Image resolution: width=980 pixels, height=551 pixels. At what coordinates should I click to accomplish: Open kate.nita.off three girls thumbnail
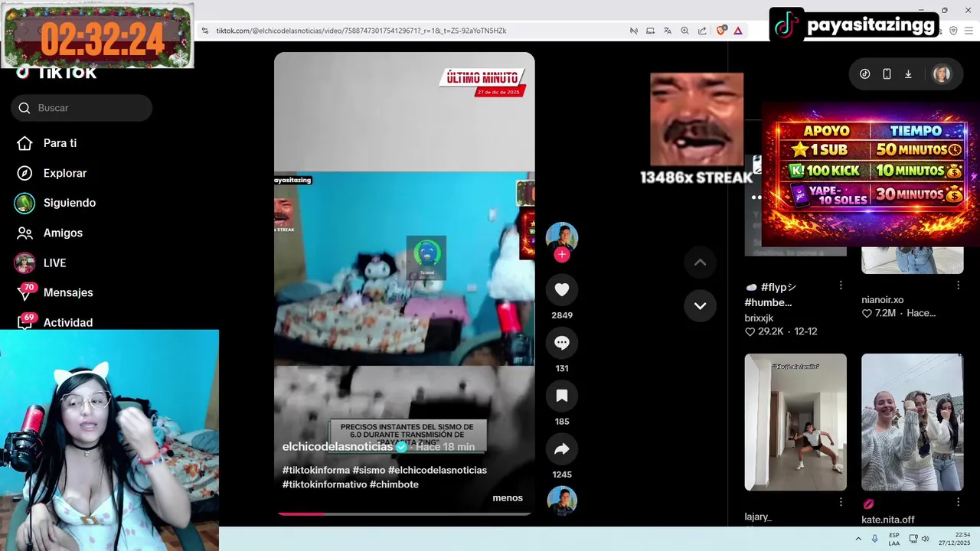tap(913, 422)
